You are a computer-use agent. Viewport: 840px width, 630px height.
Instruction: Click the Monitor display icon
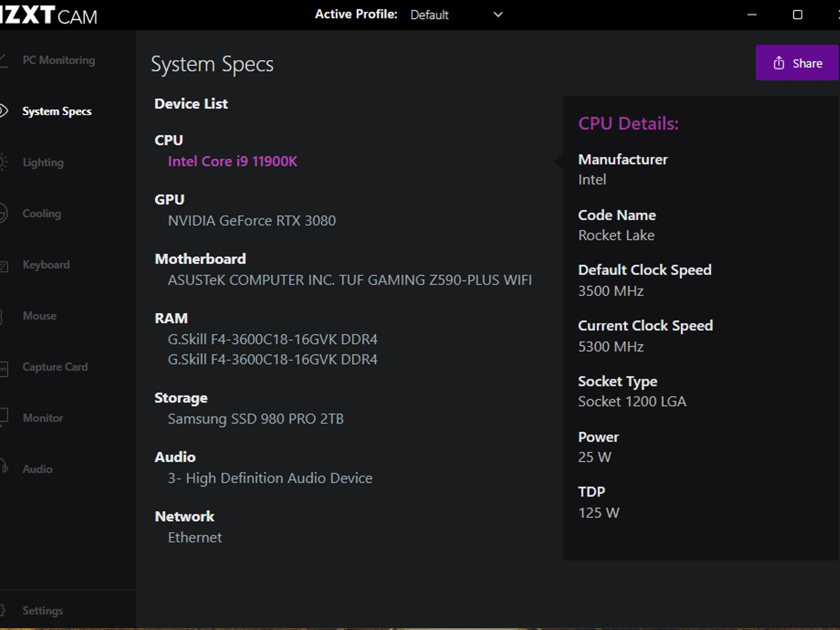coord(4,418)
